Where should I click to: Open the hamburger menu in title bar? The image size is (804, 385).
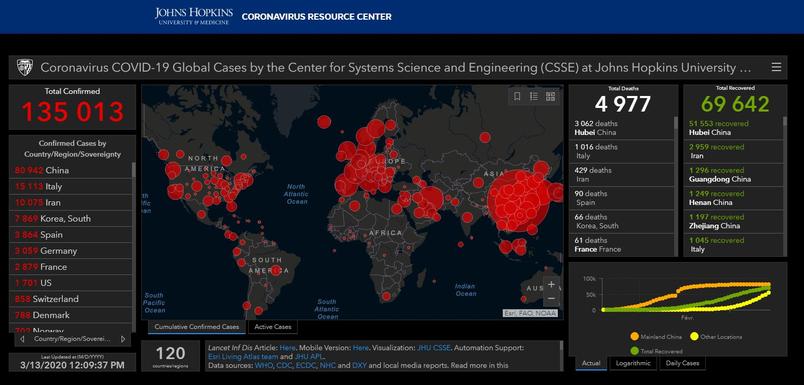point(776,67)
